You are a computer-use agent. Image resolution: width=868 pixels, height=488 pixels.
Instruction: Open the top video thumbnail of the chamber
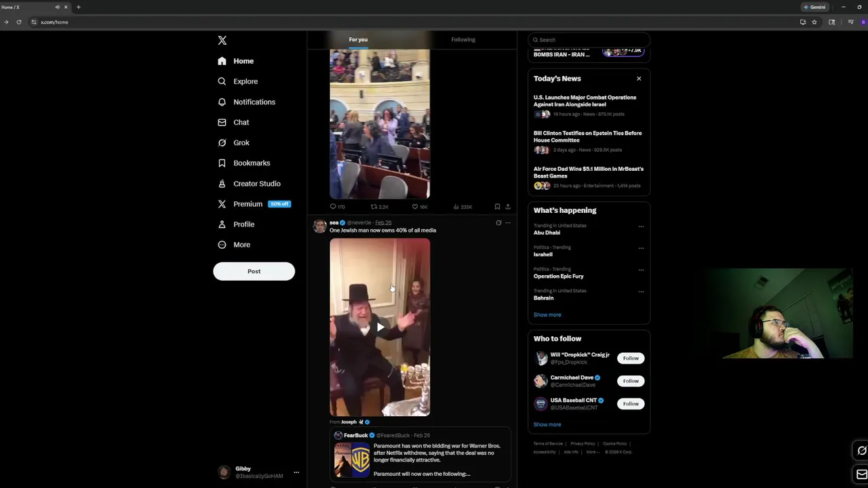(x=380, y=124)
